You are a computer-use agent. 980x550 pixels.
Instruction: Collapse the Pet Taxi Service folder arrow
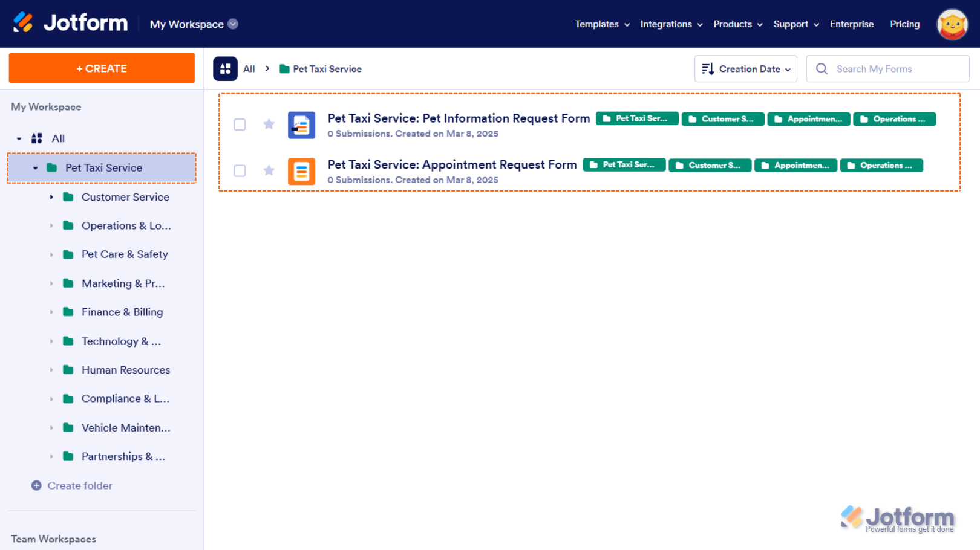click(35, 168)
